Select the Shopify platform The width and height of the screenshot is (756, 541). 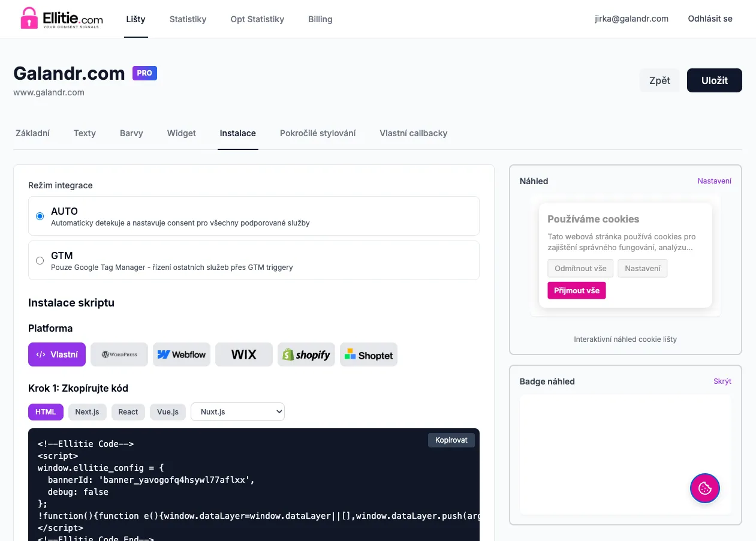click(306, 354)
